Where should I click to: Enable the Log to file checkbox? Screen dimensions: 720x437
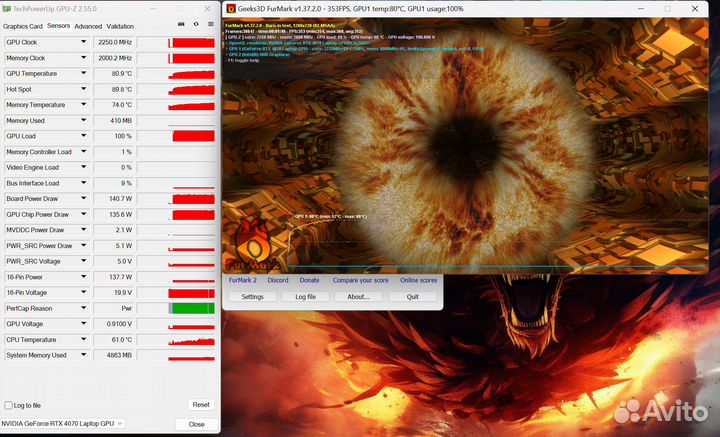pyautogui.click(x=9, y=405)
